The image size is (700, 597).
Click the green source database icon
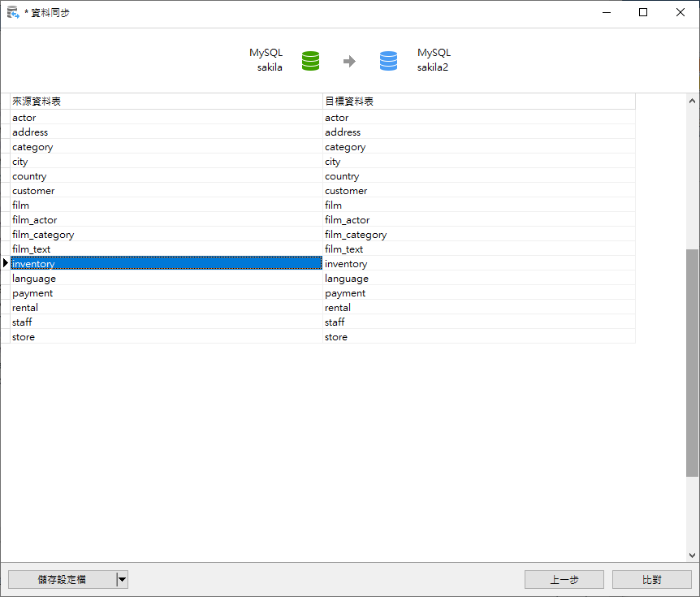pos(310,61)
